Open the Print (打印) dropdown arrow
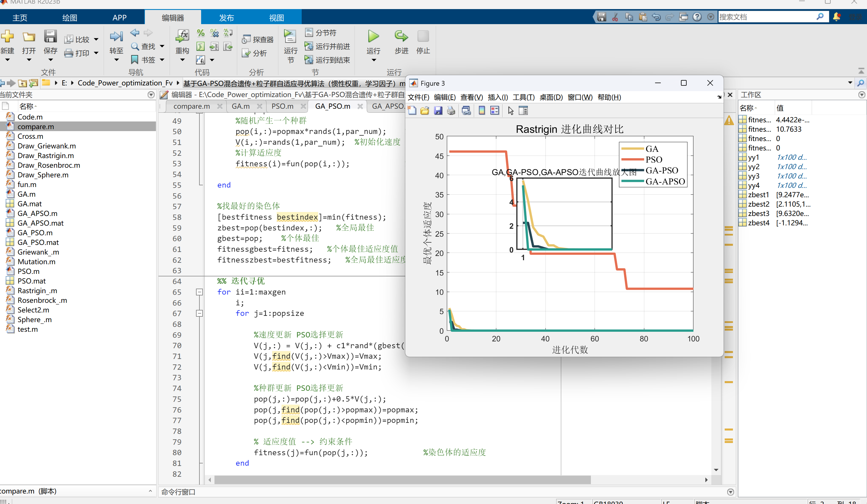The width and height of the screenshot is (867, 504). pos(96,53)
